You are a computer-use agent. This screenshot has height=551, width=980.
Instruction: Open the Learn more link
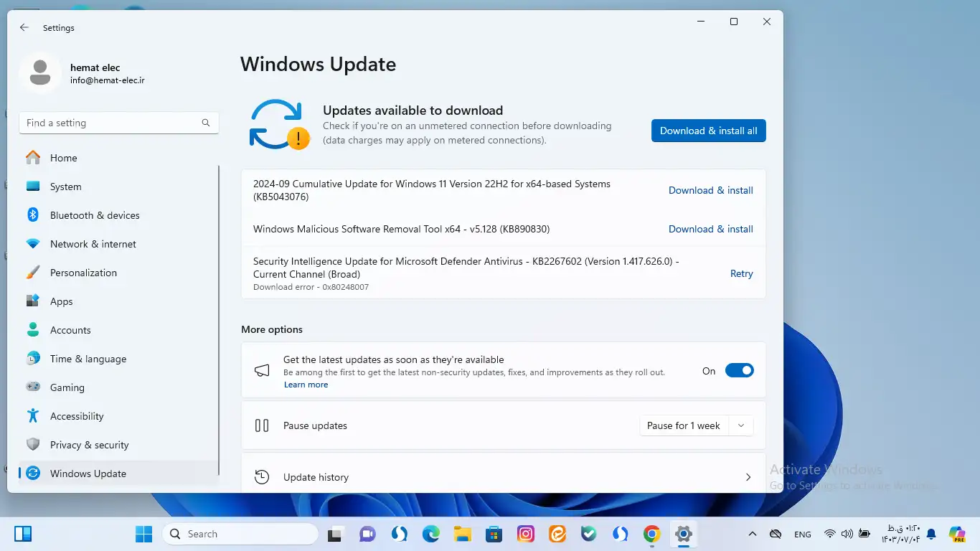pyautogui.click(x=306, y=385)
